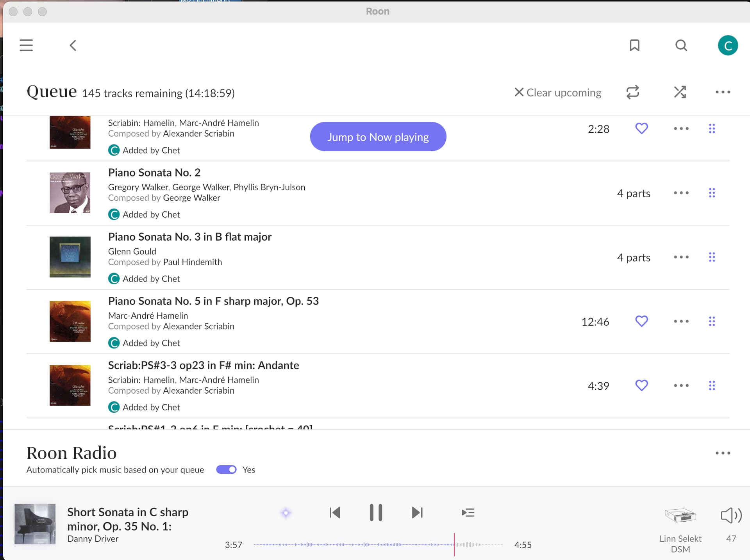Open more options for Hindemith Sonata No. 3
This screenshot has height=560, width=750.
point(681,257)
